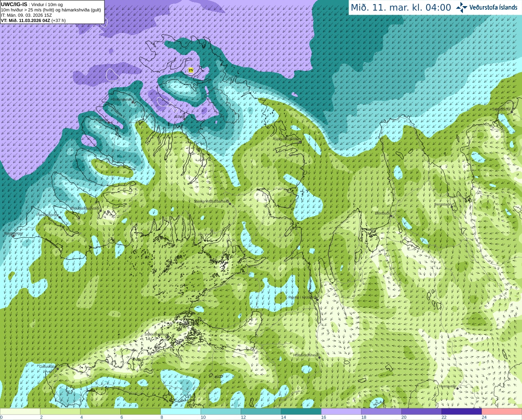The width and height of the screenshot is (522, 420).
Task: Click the 18–20 m/s purple legend swatch
Action: tap(381, 411)
